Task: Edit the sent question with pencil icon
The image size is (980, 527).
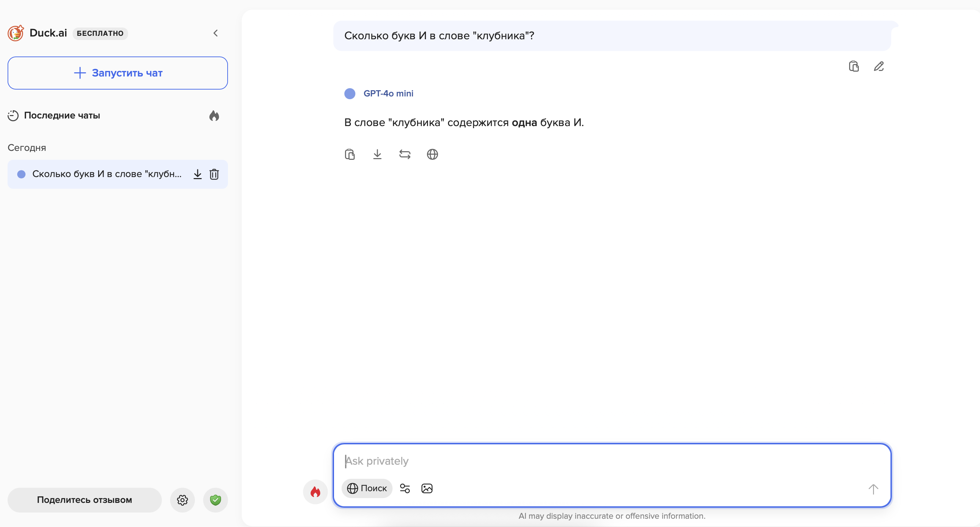Action: [878, 66]
